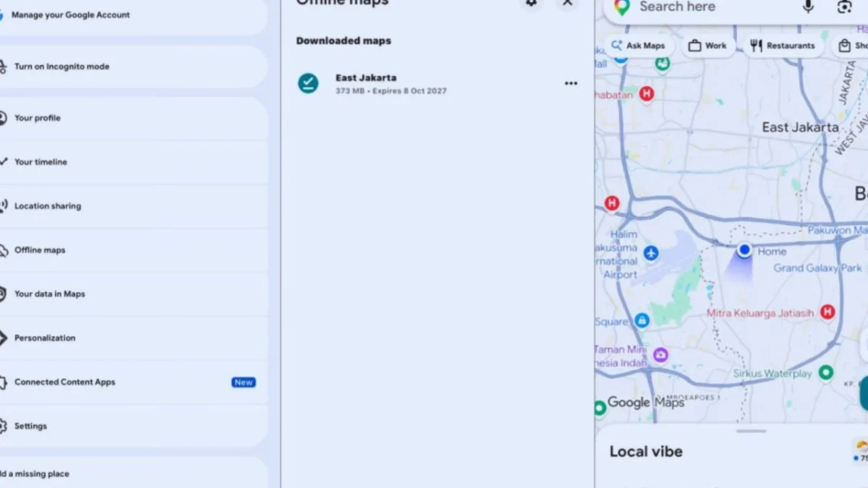Click the blue current location dot
This screenshot has width=868, height=488.
coord(744,250)
